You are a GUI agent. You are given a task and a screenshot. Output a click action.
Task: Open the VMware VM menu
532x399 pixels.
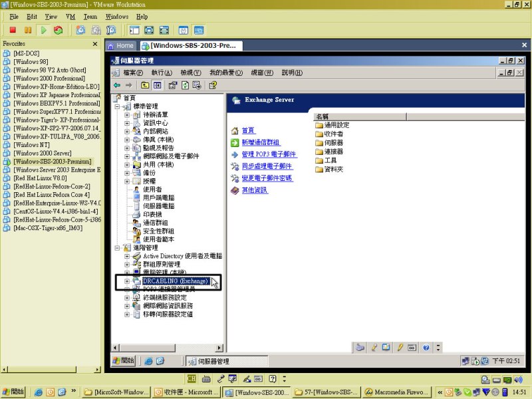(x=70, y=17)
